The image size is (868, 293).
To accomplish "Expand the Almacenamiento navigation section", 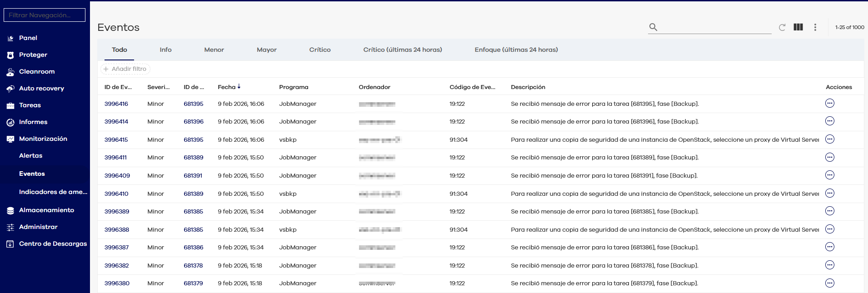I will tap(46, 210).
